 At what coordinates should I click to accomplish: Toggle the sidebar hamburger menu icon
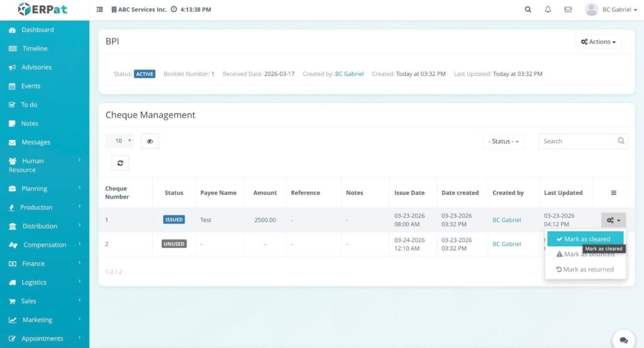click(100, 9)
